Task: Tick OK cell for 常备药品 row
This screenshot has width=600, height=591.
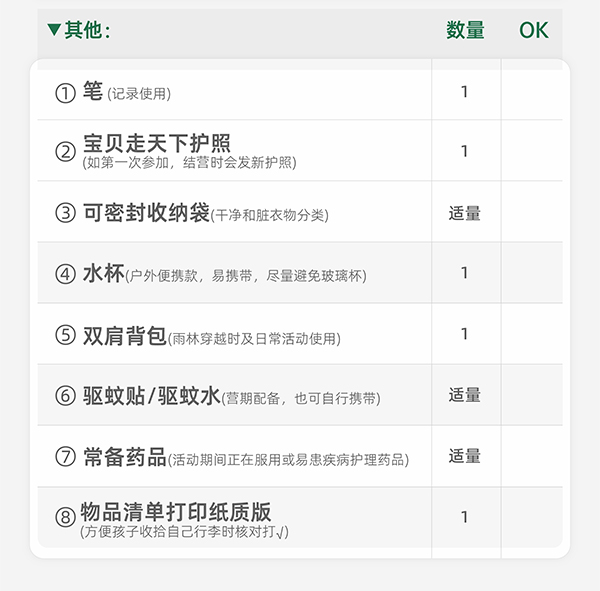Action: (533, 456)
